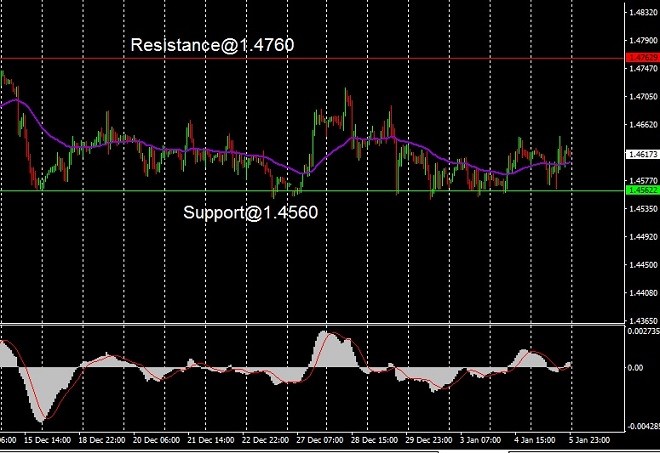The height and width of the screenshot is (453, 660).
Task: Select the Resistance@1.4760 text label
Action: pyautogui.click(x=212, y=45)
